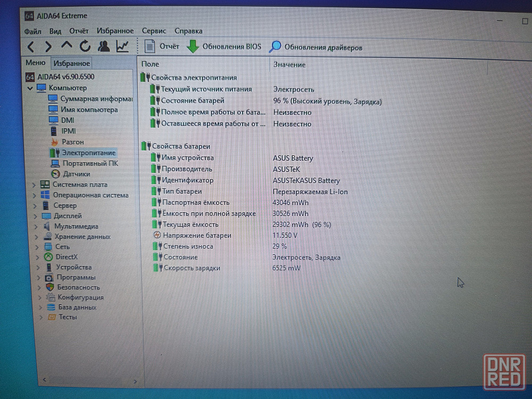
Task: Click the AIDA64 v6.90.6500 root icon
Action: coord(30,77)
